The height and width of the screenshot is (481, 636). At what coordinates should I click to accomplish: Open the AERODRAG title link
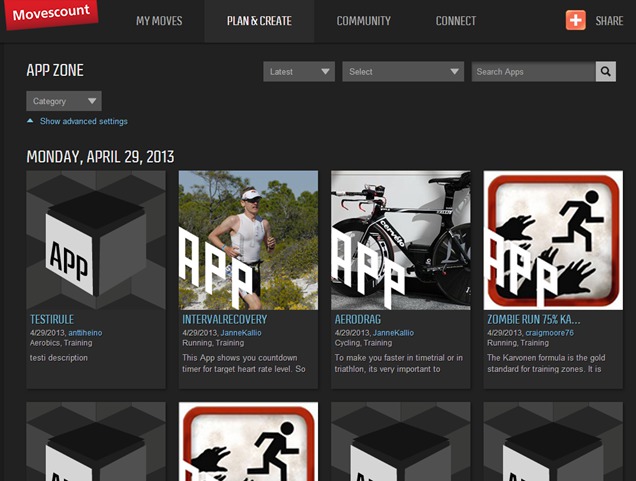tap(358, 320)
